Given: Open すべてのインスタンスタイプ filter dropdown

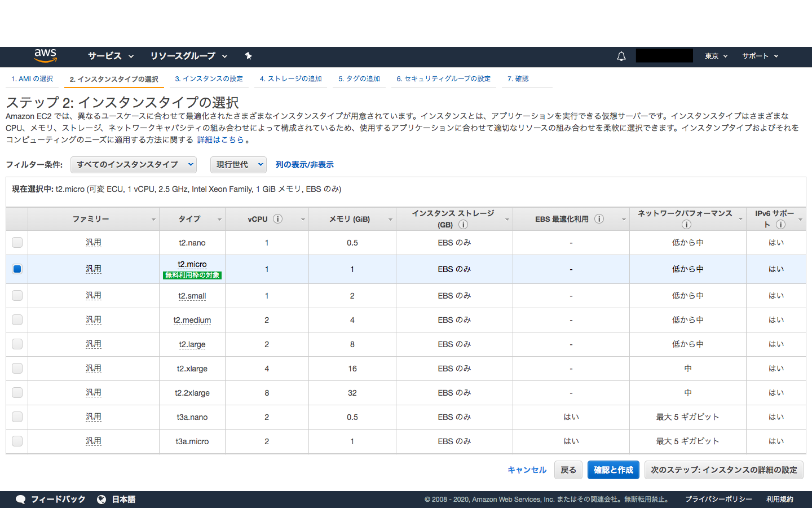Looking at the screenshot, I should point(134,165).
